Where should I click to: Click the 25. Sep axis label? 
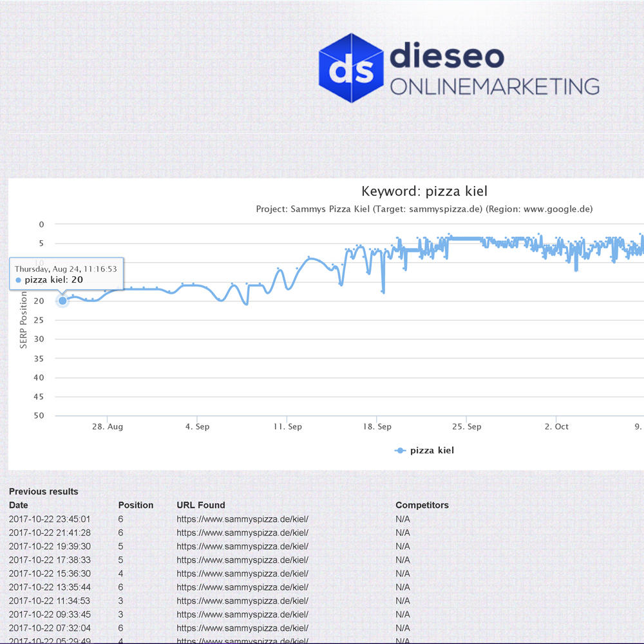coord(466,426)
